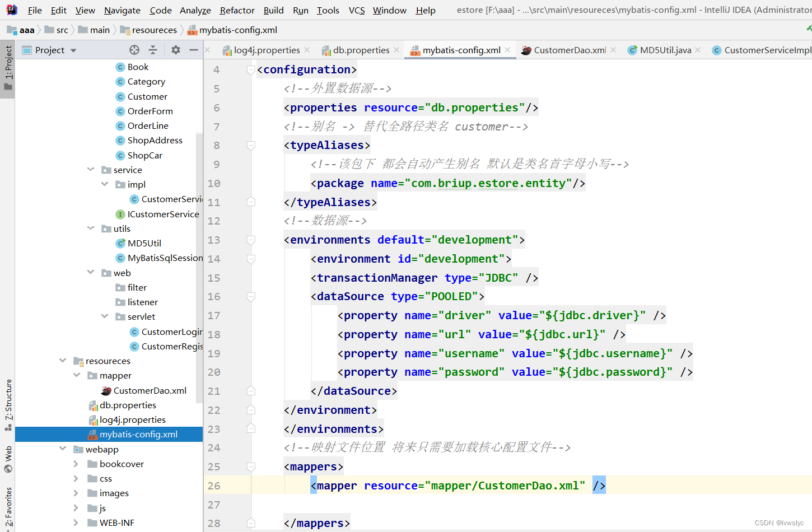Open the Navigate menu
Image resolution: width=812 pixels, height=532 pixels.
tap(122, 10)
